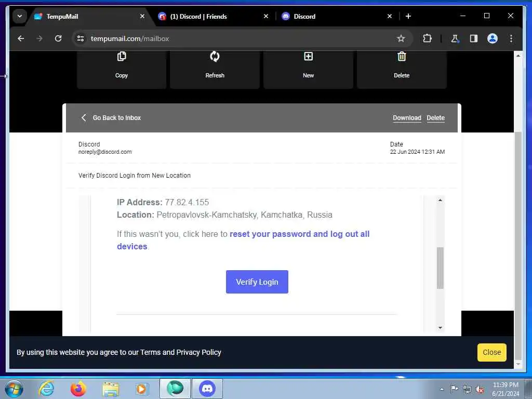Open the Chrome profile avatar menu
532x399 pixels.
tap(493, 38)
